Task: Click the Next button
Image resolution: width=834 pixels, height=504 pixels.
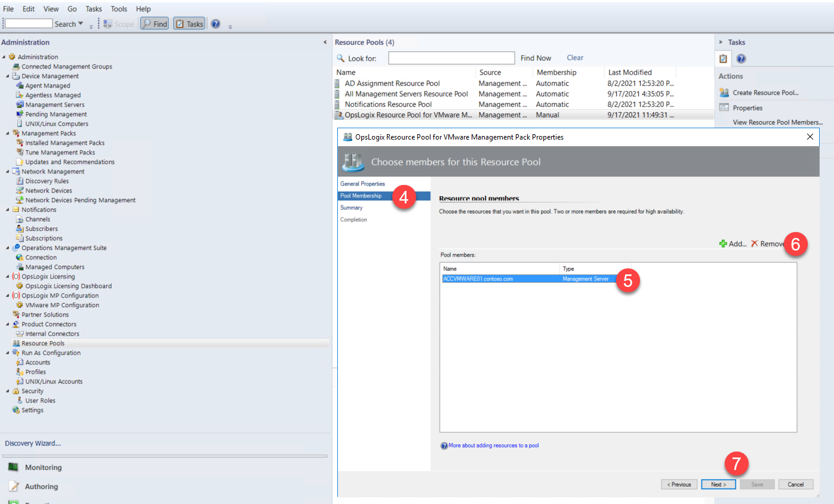Action: tap(718, 484)
